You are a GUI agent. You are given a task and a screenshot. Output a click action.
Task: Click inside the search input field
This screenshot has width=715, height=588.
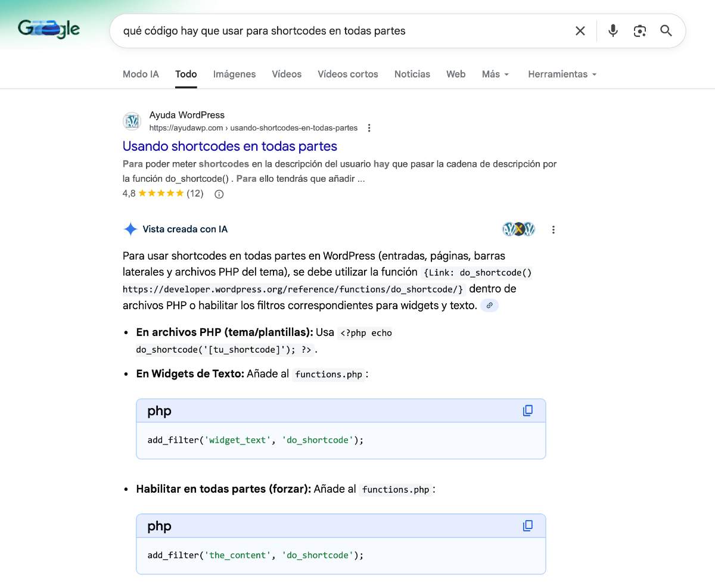pos(334,30)
